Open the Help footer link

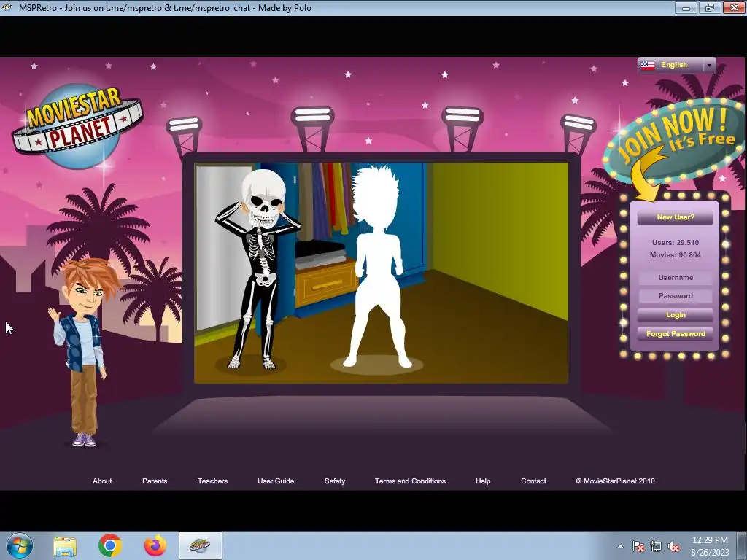tap(483, 481)
